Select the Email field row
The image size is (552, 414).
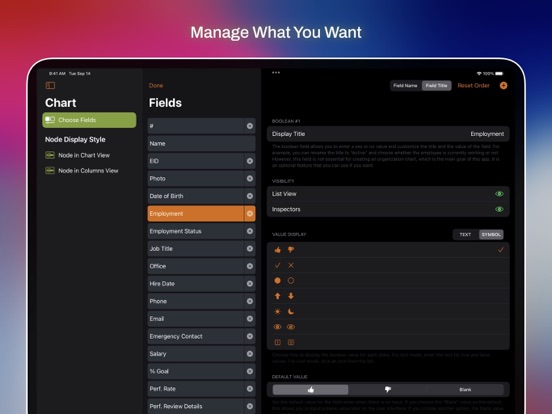coord(195,319)
